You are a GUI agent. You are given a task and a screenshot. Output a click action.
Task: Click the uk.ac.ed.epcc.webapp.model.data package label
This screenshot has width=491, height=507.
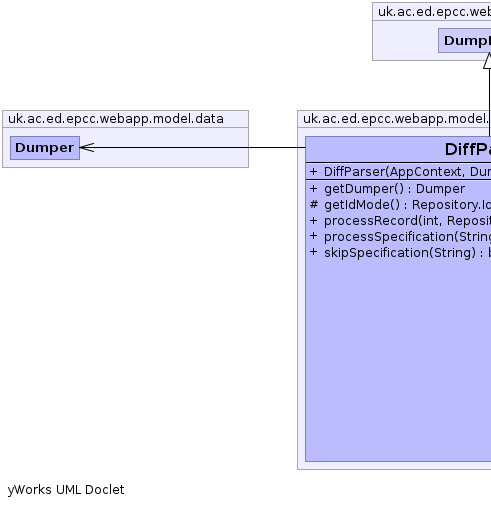tap(116, 119)
